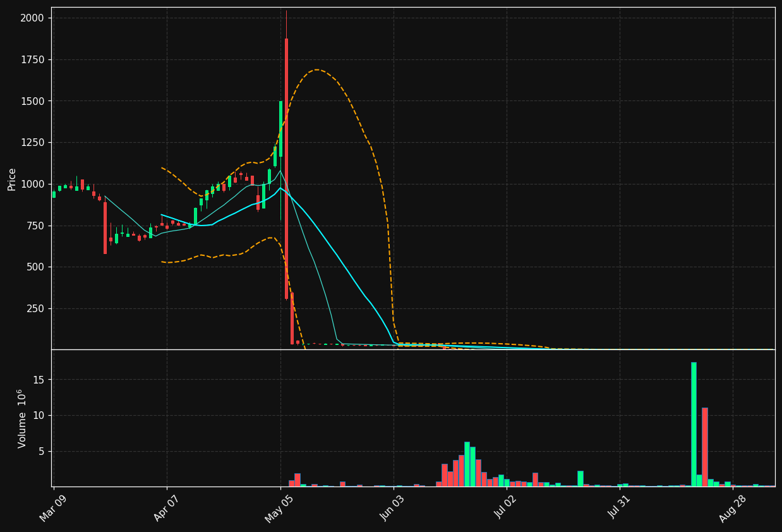Click the 1250 price axis label

(x=31, y=142)
